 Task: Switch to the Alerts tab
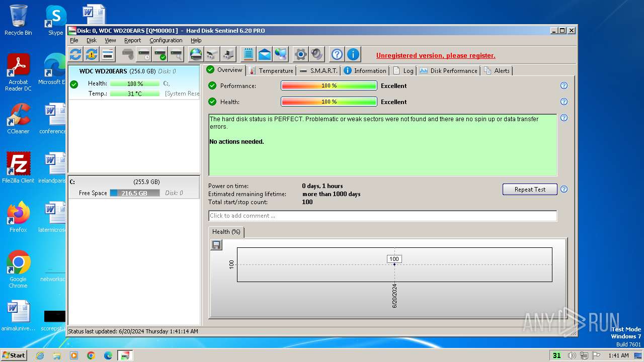(497, 71)
